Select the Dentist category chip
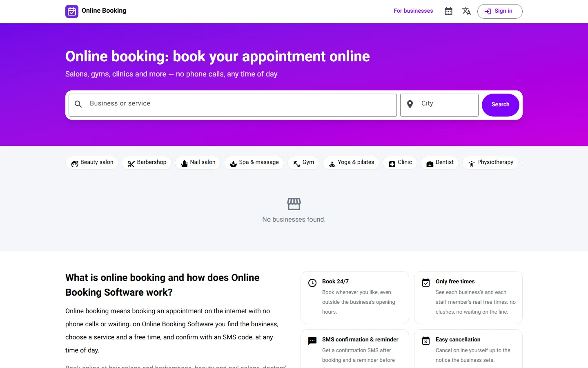 tap(440, 163)
